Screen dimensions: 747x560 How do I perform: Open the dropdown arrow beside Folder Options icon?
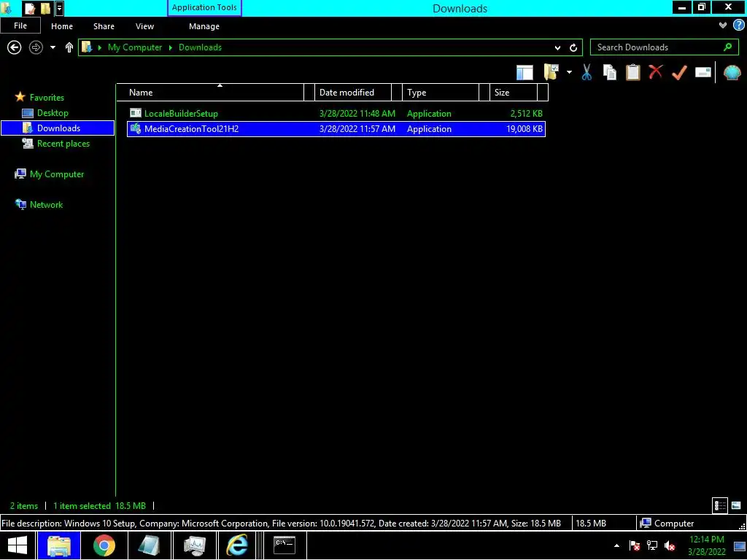569,72
